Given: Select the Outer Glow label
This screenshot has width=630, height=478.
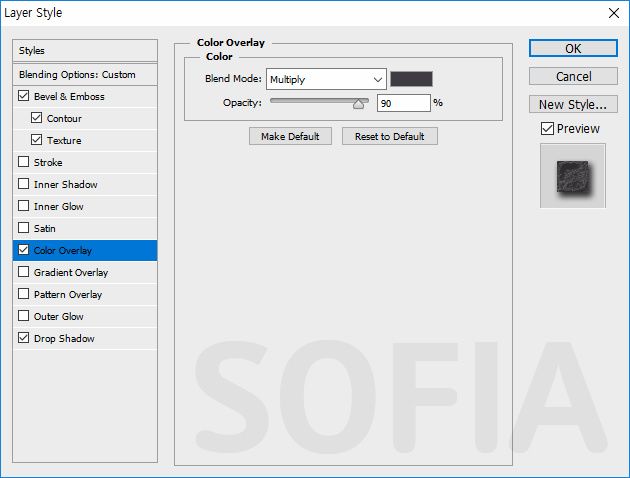Looking at the screenshot, I should point(59,317).
